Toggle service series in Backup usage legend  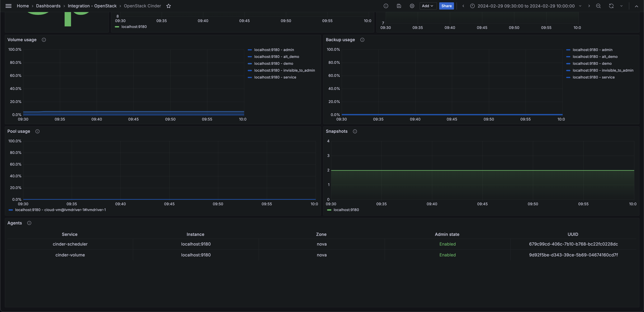(x=593, y=77)
